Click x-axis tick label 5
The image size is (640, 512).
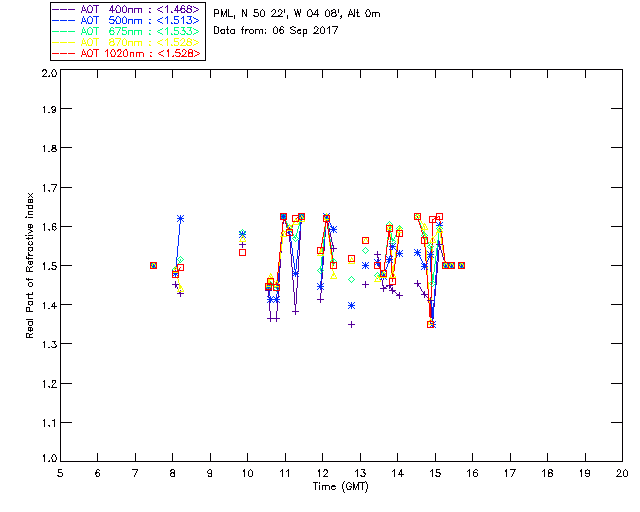coord(60,473)
